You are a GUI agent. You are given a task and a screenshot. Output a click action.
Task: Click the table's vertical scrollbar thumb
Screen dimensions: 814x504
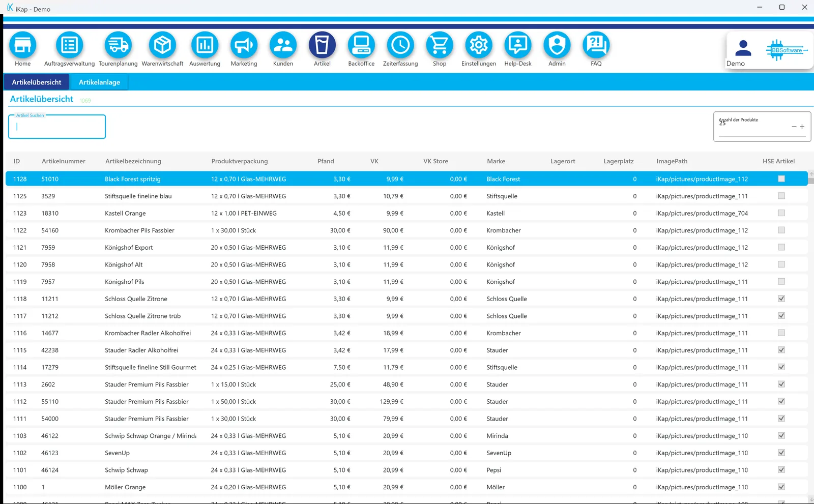[811, 181]
